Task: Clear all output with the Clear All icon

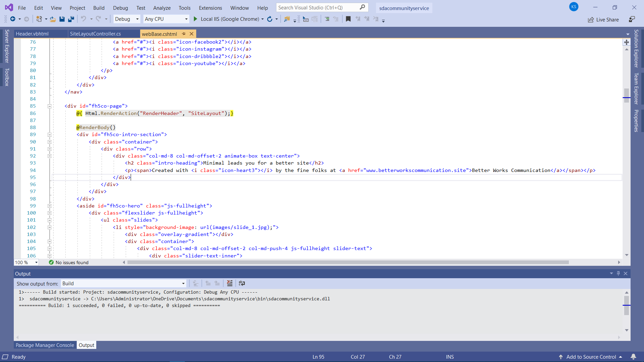Action: tap(230, 283)
